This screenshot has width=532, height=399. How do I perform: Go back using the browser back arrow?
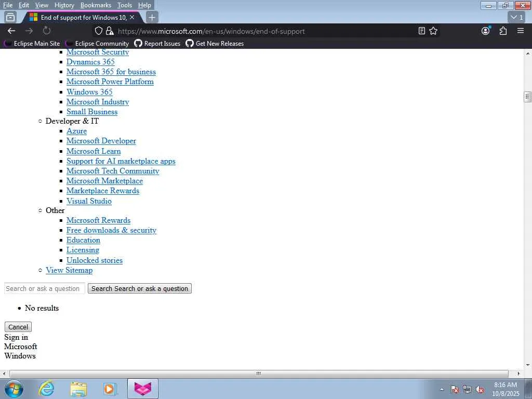11,31
